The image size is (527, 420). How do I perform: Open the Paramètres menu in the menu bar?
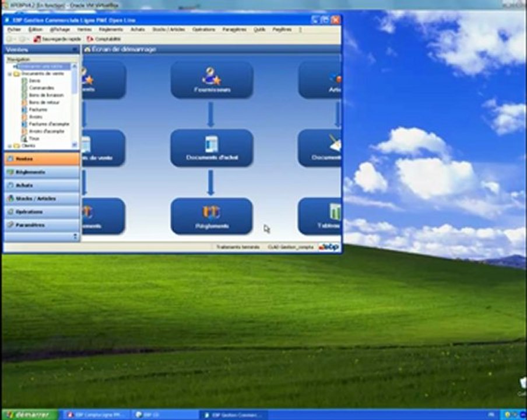[x=234, y=30]
